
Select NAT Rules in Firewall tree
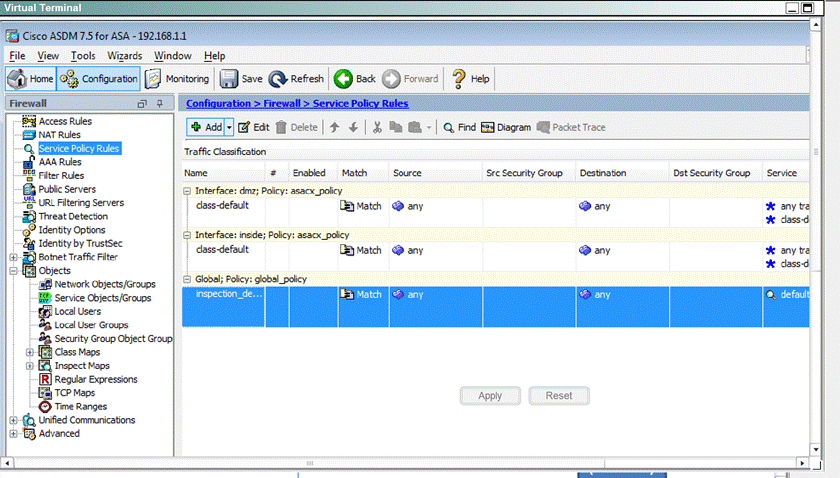click(x=59, y=135)
